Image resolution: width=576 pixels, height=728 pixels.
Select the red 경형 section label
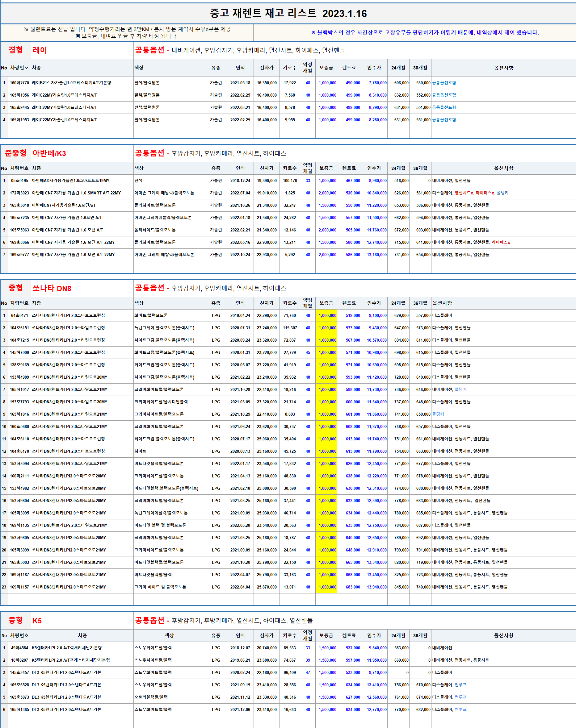coord(15,50)
